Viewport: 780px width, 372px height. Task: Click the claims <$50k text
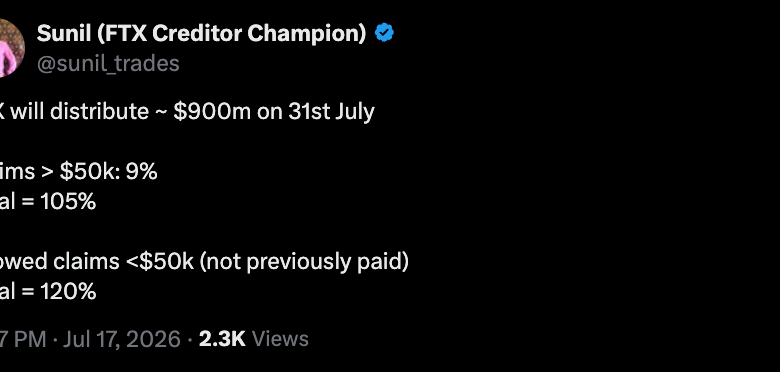[x=123, y=261]
